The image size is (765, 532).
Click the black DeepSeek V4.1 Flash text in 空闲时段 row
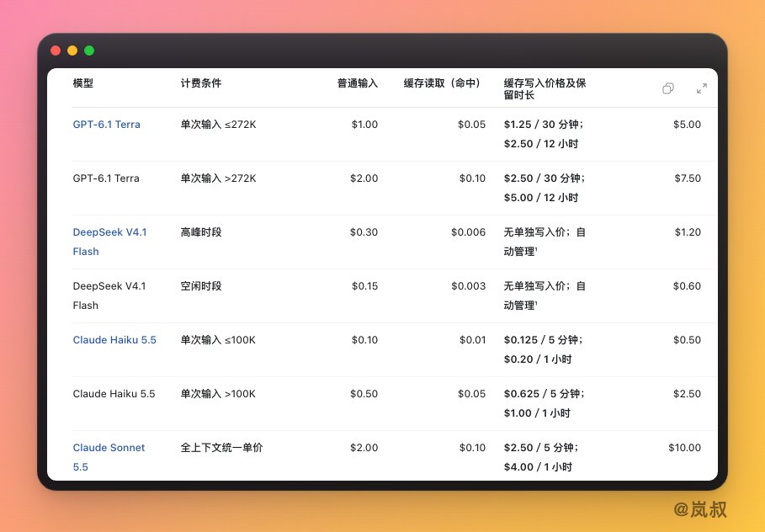109,295
